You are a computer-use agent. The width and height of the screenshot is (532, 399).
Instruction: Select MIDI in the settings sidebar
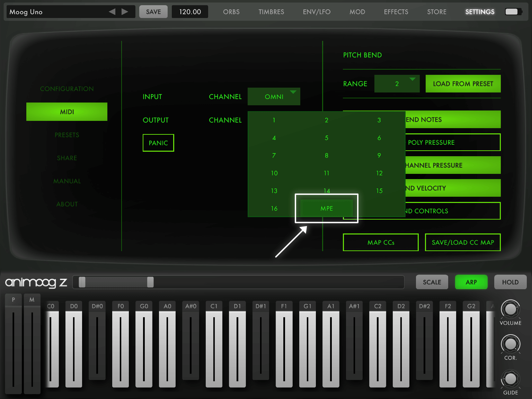point(67,112)
